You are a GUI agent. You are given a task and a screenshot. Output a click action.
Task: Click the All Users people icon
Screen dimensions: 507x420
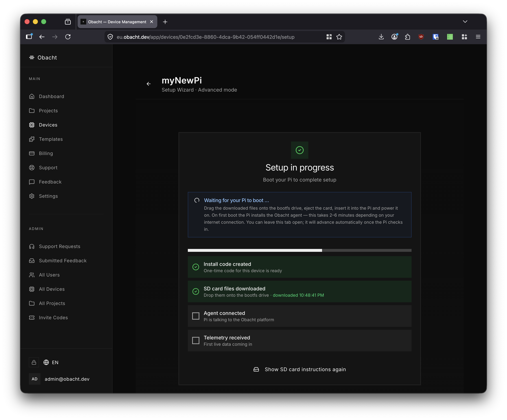coord(32,275)
